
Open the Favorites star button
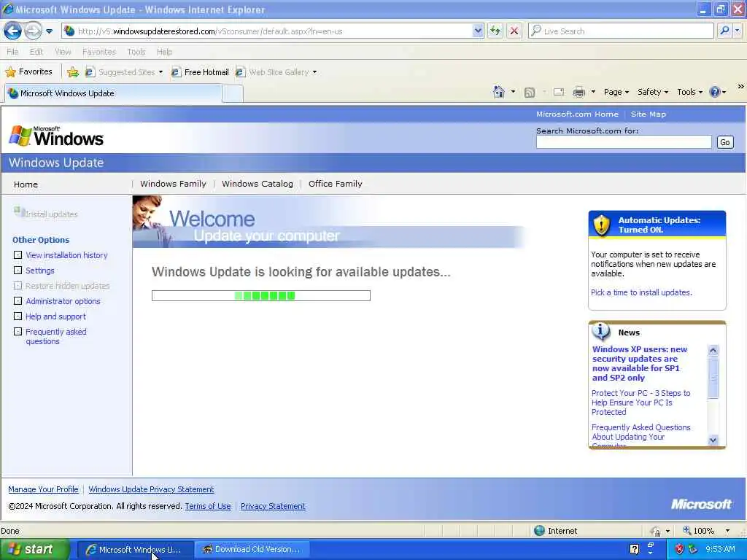pos(29,72)
